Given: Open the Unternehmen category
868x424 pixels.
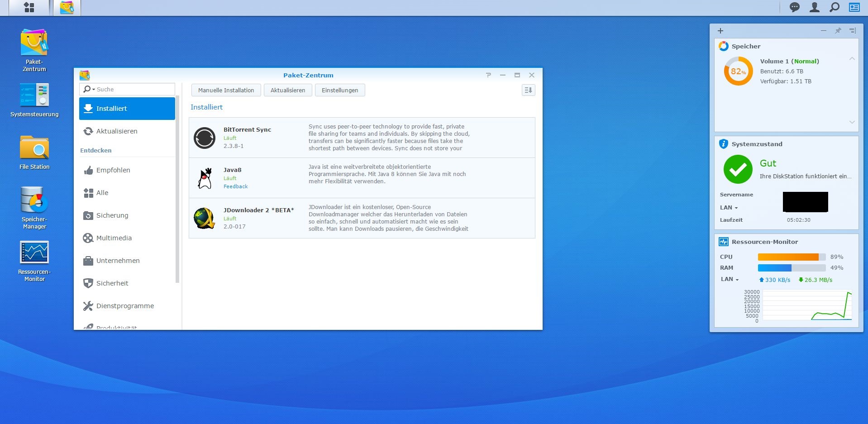Looking at the screenshot, I should pyautogui.click(x=127, y=261).
